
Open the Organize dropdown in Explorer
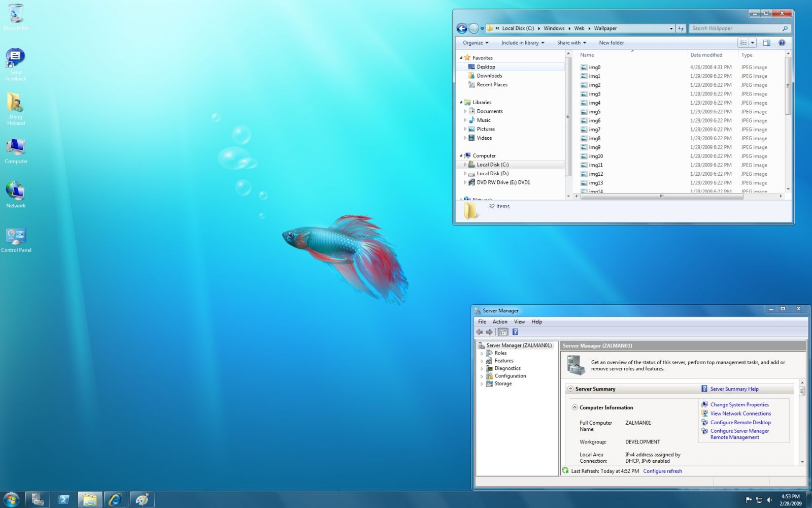click(x=476, y=43)
